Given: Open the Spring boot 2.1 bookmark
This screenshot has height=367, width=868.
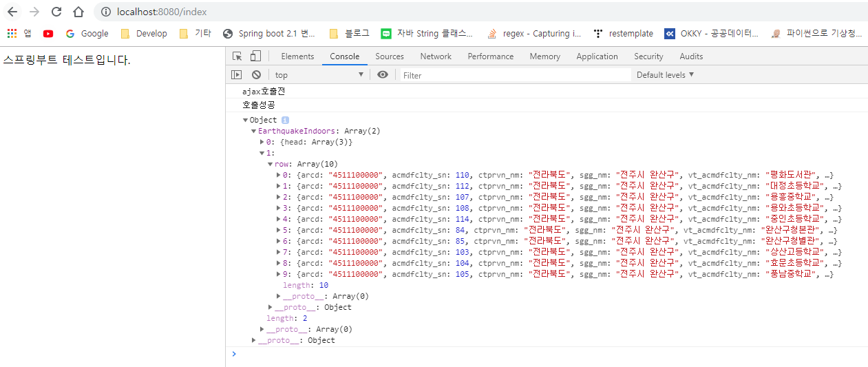Looking at the screenshot, I should (x=270, y=33).
